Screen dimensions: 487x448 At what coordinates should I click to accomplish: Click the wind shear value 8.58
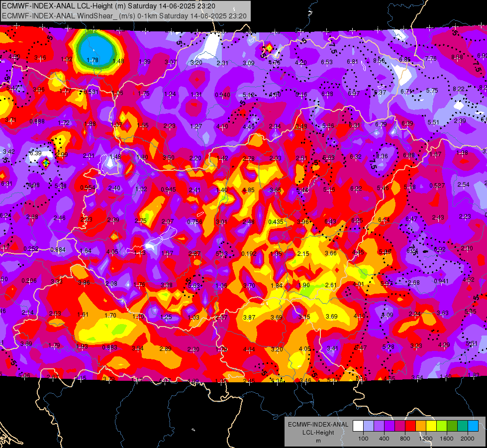[457, 57]
